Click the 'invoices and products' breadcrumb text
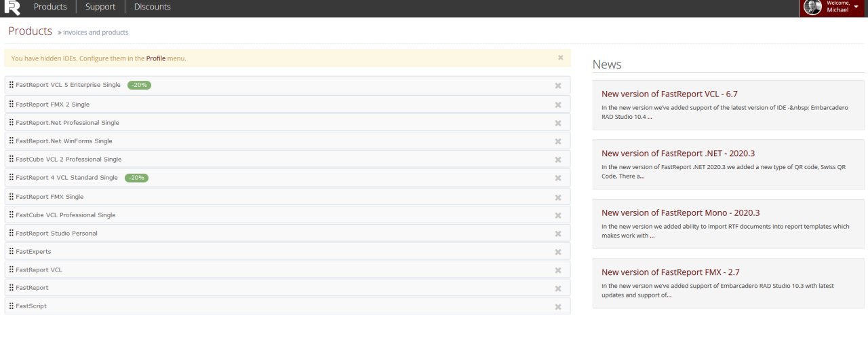868x351 pixels. tap(96, 33)
